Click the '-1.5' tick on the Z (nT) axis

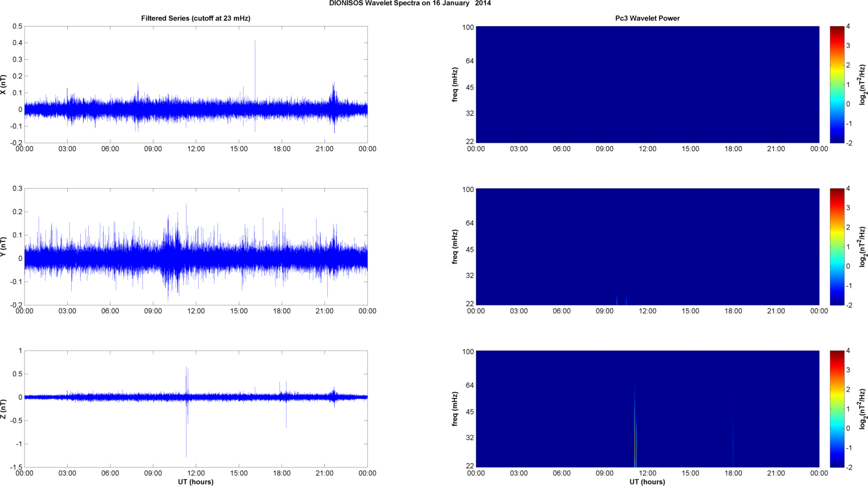15,467
